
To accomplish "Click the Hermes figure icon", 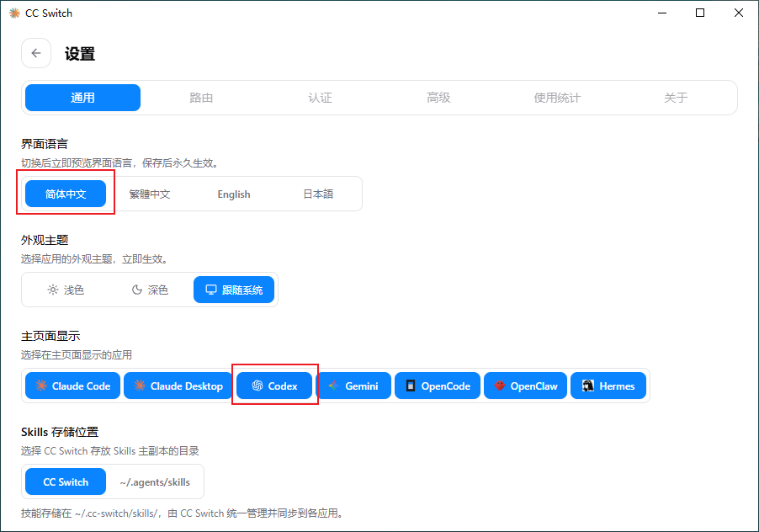I will click(588, 386).
